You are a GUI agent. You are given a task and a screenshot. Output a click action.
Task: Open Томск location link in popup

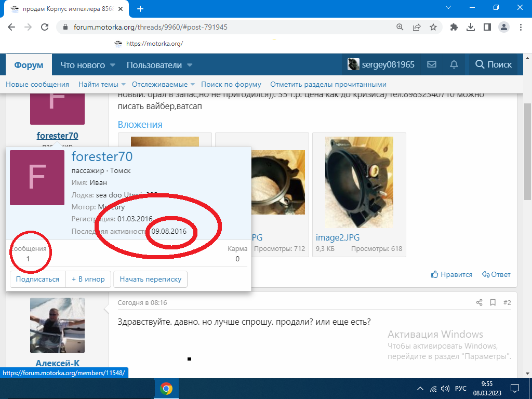120,170
